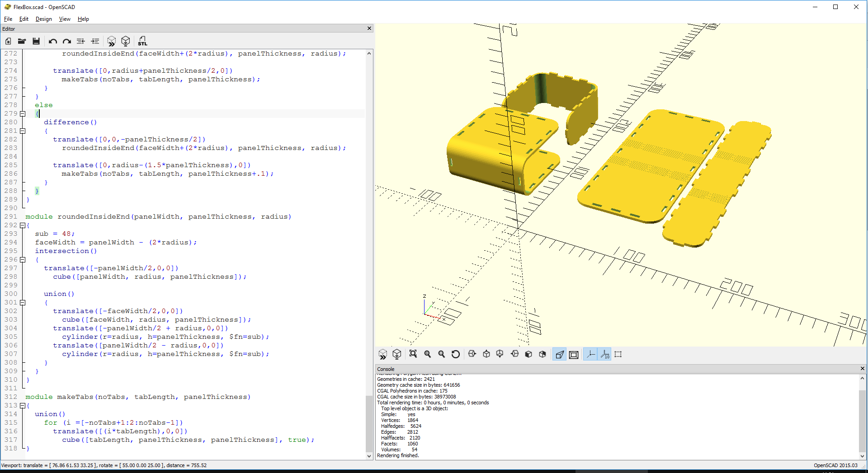Close the Editor panel

click(x=369, y=28)
